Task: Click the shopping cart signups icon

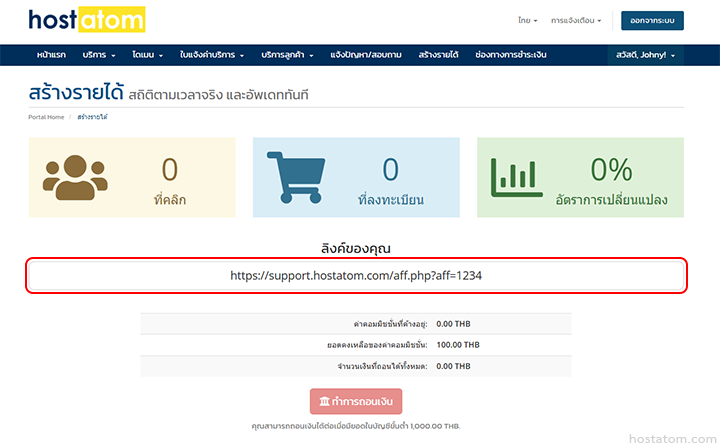Action: (x=300, y=178)
